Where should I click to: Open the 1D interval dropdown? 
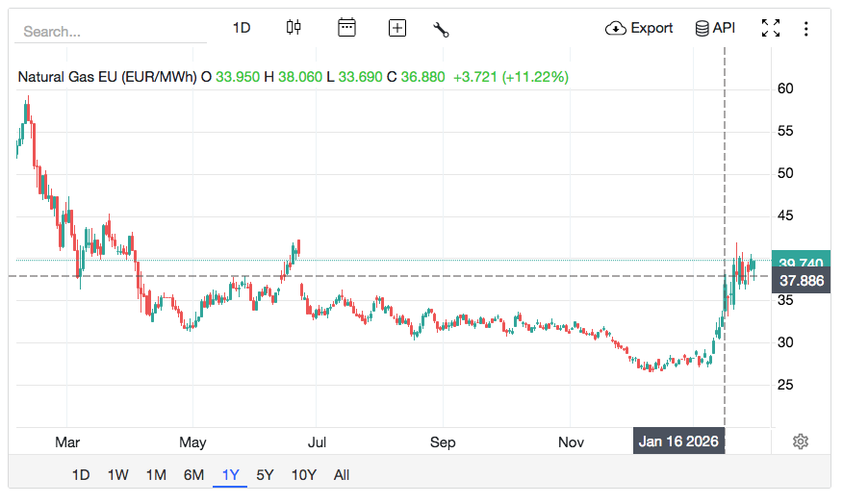242,28
